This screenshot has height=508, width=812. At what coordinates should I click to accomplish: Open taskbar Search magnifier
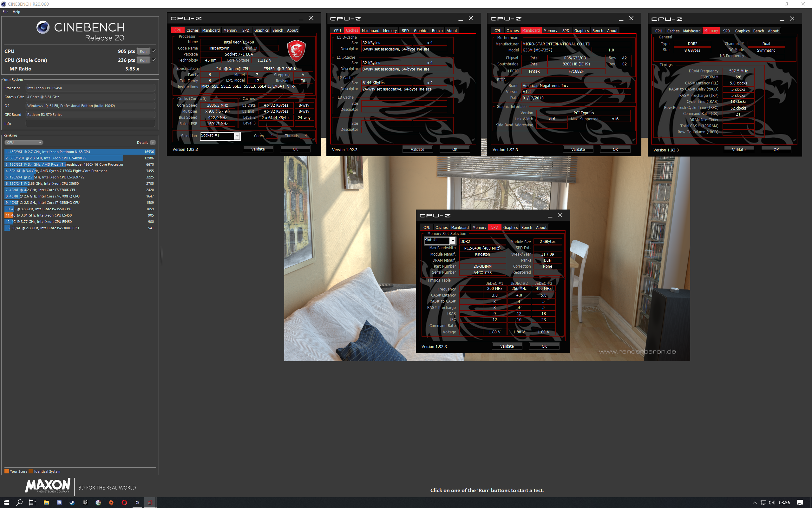(19, 503)
